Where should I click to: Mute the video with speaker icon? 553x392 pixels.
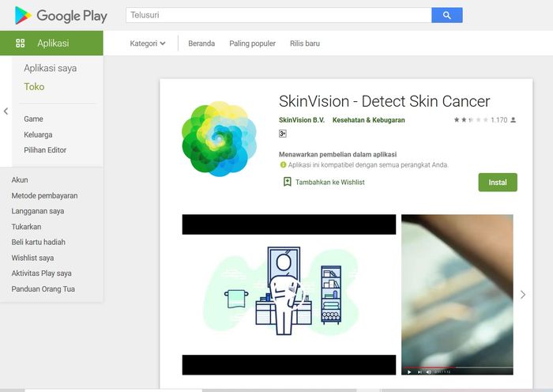coord(428,371)
